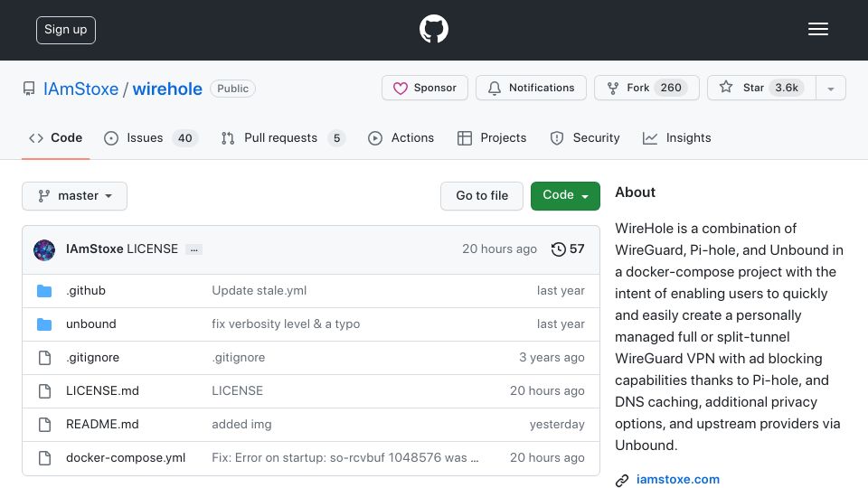The height and width of the screenshot is (488, 868).
Task: Click the Pull requests count badge 5
Action: coord(336,137)
